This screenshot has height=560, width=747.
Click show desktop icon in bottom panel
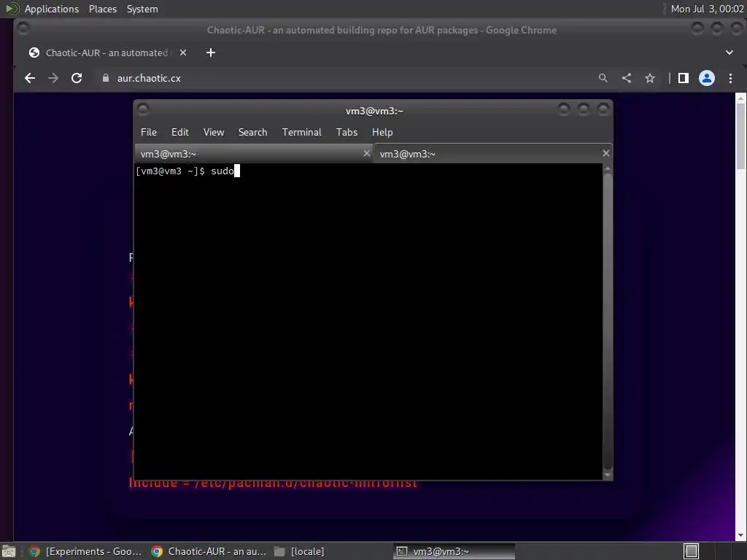coord(8,551)
